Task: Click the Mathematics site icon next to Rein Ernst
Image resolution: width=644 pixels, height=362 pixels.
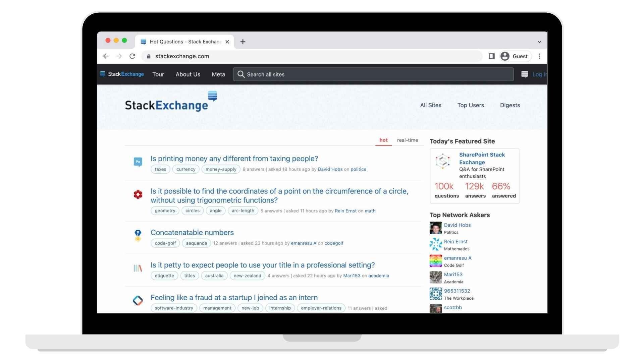Action: [435, 244]
